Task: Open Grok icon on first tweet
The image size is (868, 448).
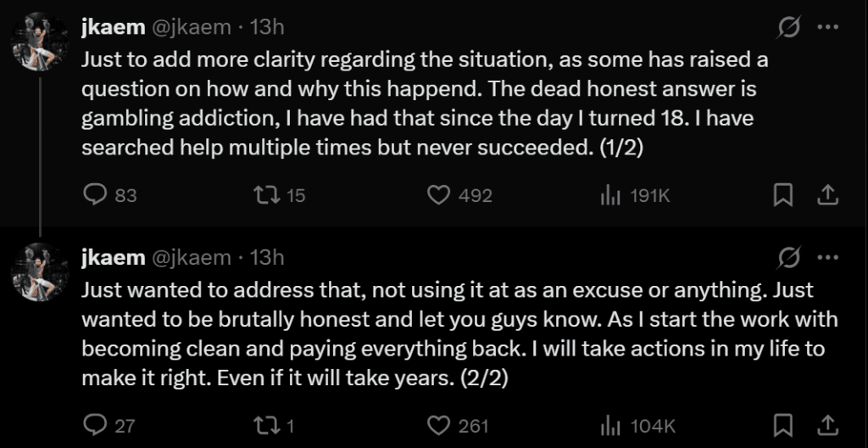Action: tap(790, 27)
